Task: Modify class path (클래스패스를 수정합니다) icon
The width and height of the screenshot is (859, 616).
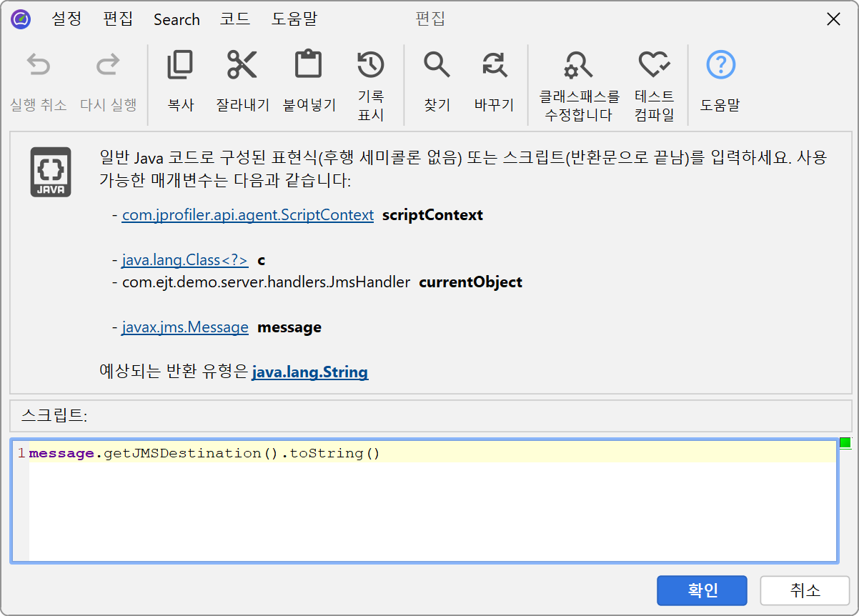Action: click(x=578, y=65)
